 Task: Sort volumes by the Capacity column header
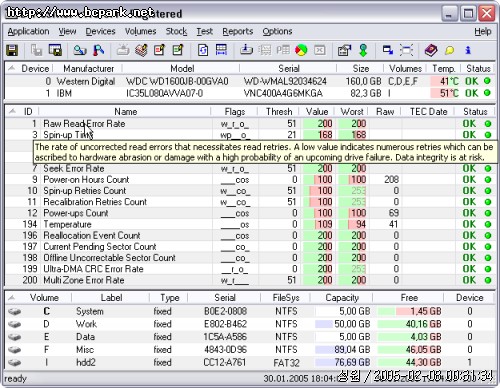tap(342, 298)
